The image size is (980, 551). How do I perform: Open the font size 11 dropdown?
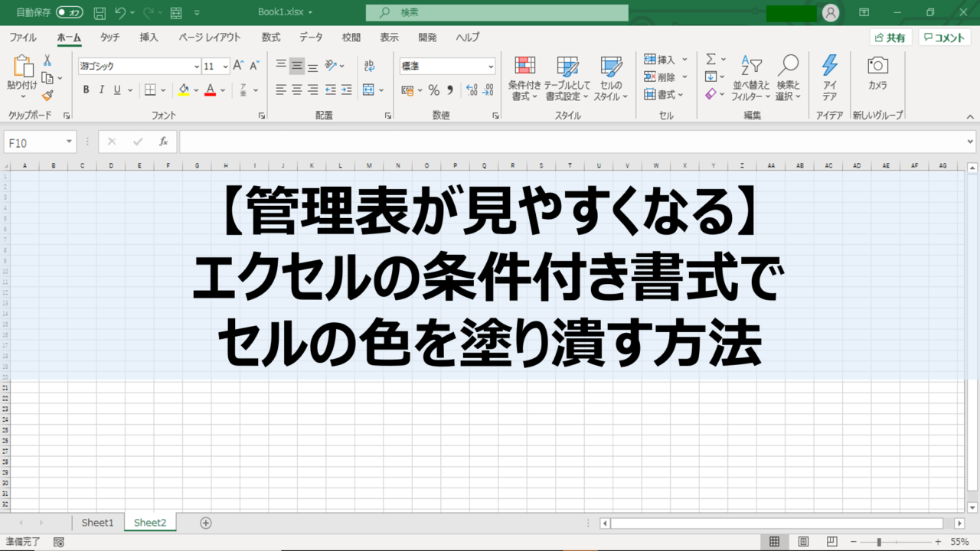click(x=224, y=67)
